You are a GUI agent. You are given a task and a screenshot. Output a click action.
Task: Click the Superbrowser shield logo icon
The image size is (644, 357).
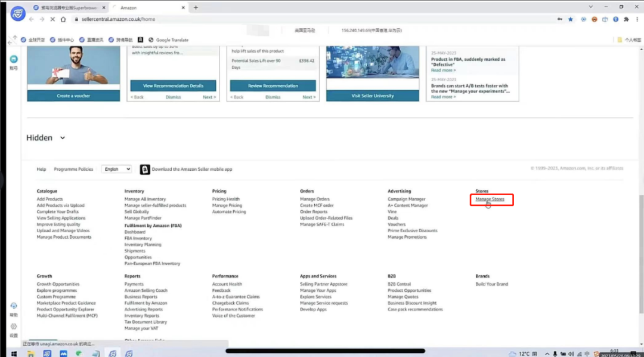[18, 14]
